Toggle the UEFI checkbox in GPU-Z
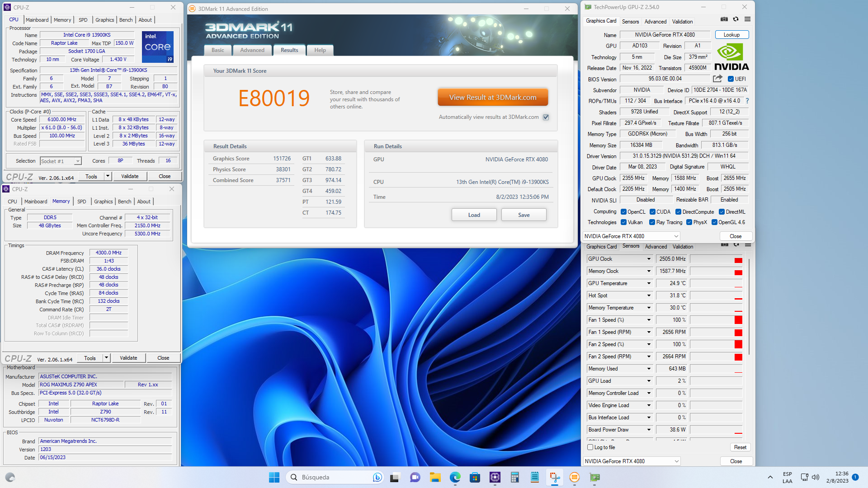This screenshot has width=868, height=488. click(731, 79)
